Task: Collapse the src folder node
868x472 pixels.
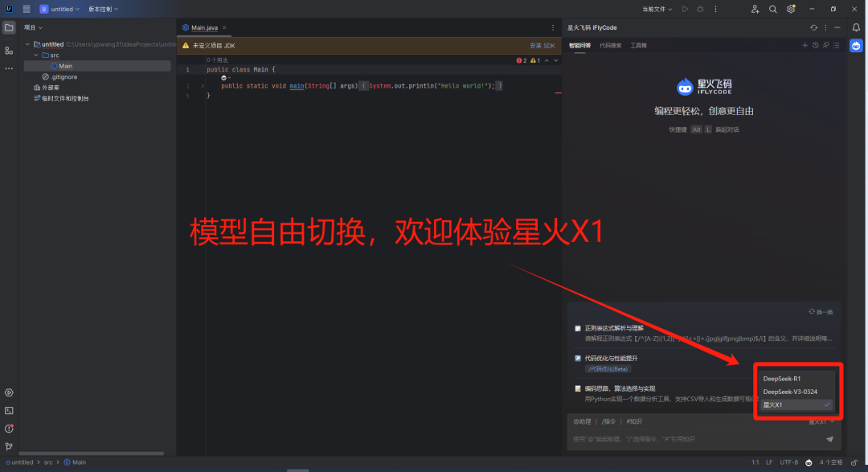Action: [x=36, y=55]
